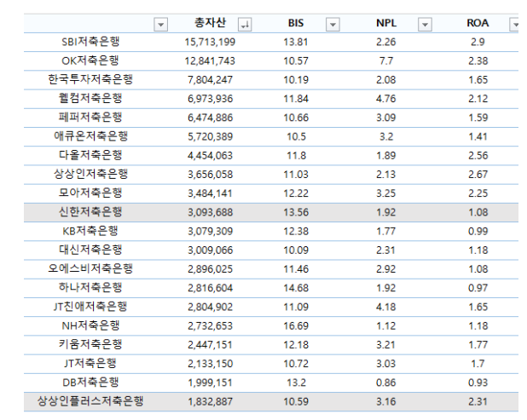Select NPL value 4.76
The image size is (527, 420).
pyautogui.click(x=386, y=99)
